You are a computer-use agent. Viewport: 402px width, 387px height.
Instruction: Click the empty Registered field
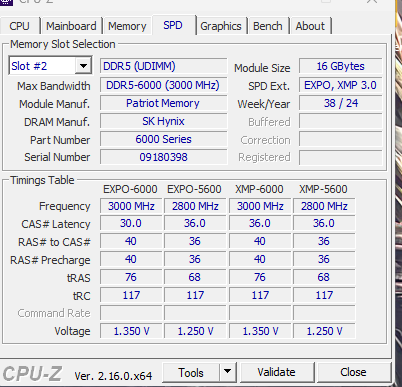(340, 157)
